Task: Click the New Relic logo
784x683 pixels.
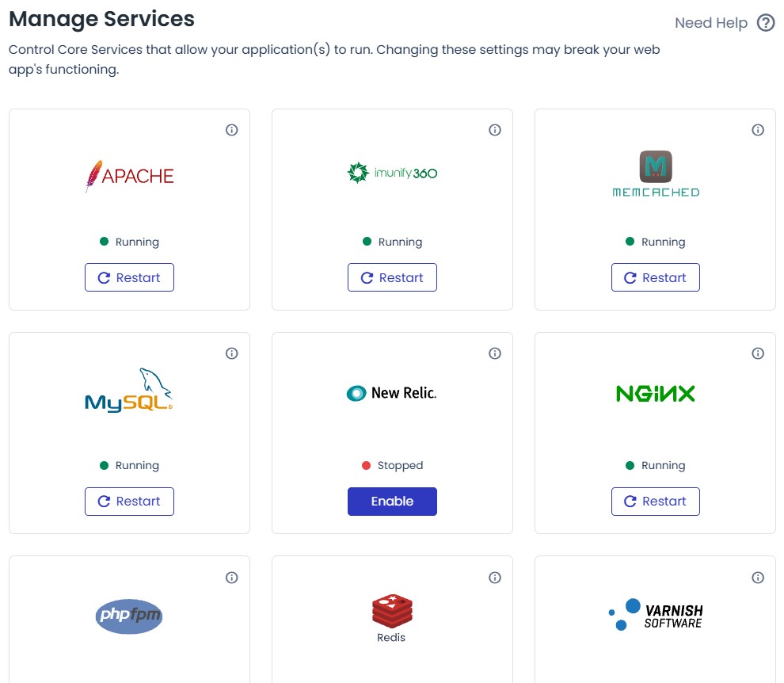Action: click(x=391, y=392)
